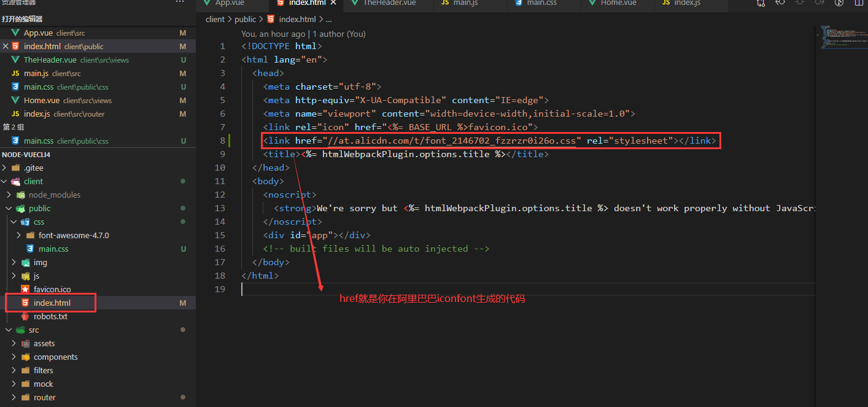Click the public folder icon
The width and height of the screenshot is (868, 407).
click(21, 208)
